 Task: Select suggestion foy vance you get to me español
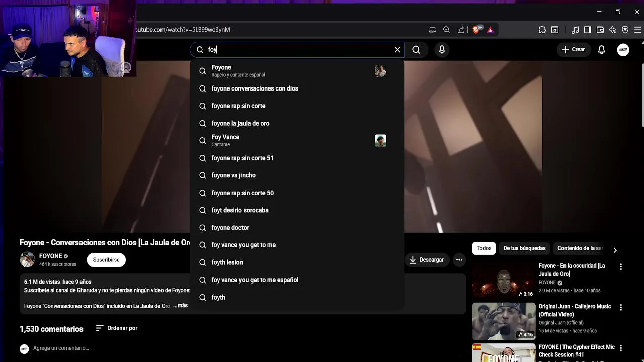pyautogui.click(x=297, y=280)
